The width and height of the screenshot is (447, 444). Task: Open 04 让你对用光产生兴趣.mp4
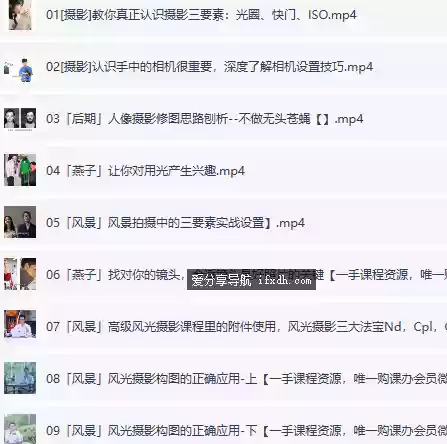point(145,171)
